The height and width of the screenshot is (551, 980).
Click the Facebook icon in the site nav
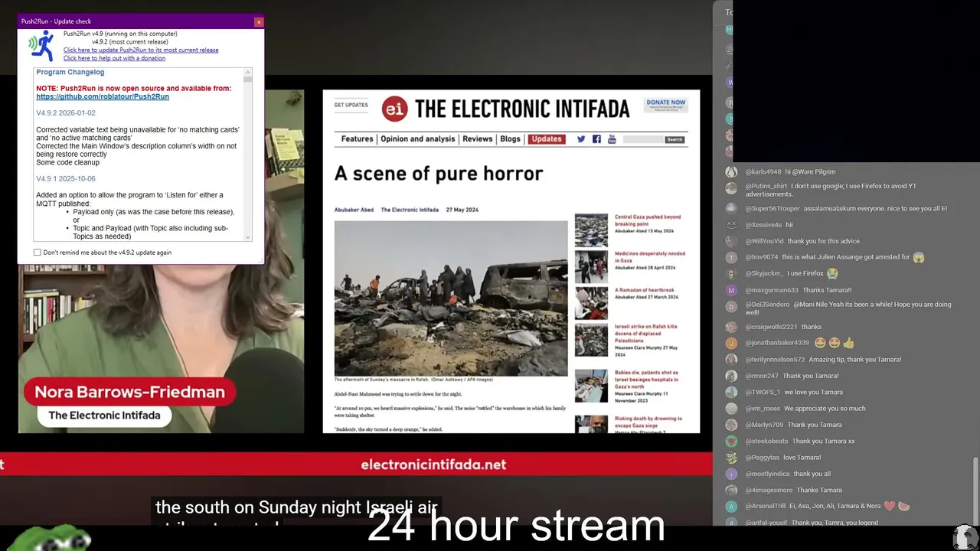pyautogui.click(x=596, y=139)
